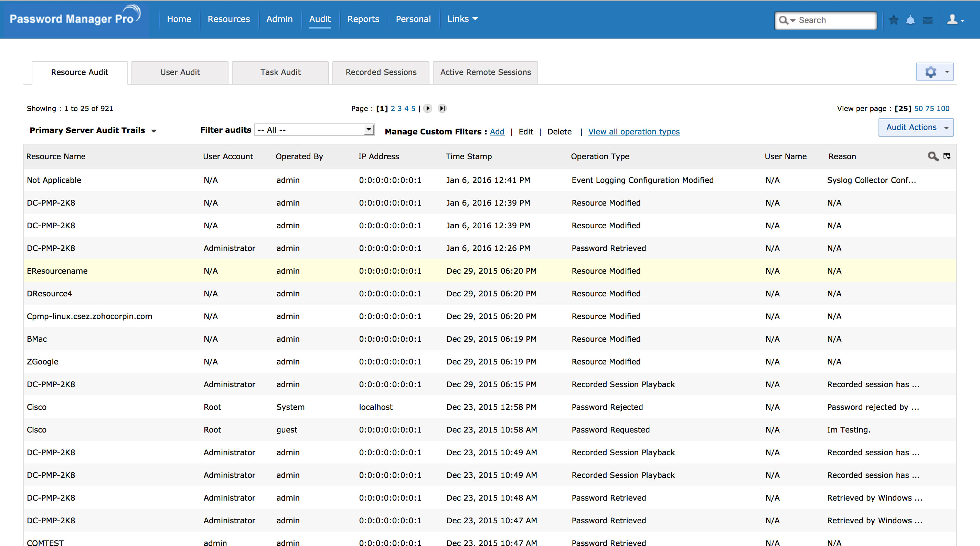Image resolution: width=980 pixels, height=546 pixels.
Task: Open the column chooser icon
Action: tap(947, 156)
